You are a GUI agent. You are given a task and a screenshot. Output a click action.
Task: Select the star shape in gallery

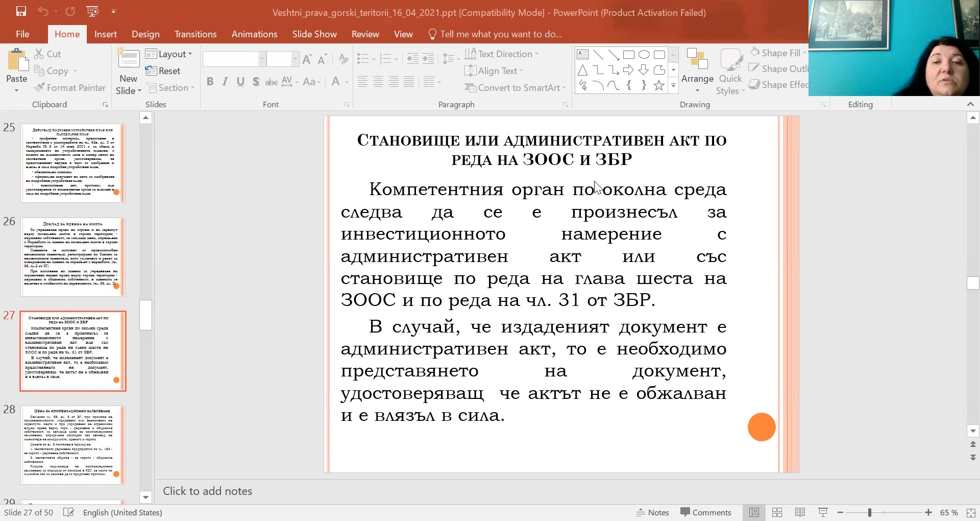click(659, 85)
